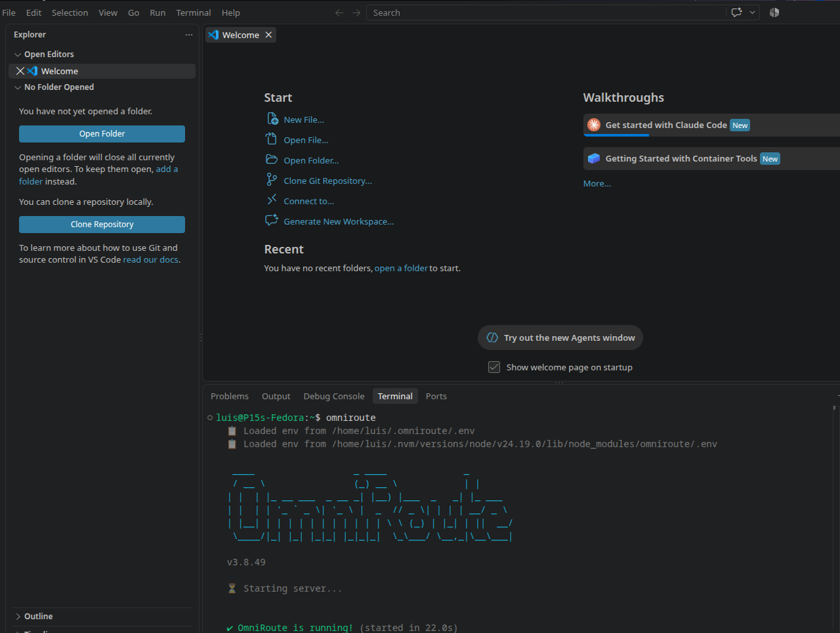Open the chat icon beside Search
The height and width of the screenshot is (633, 840).
(x=736, y=12)
